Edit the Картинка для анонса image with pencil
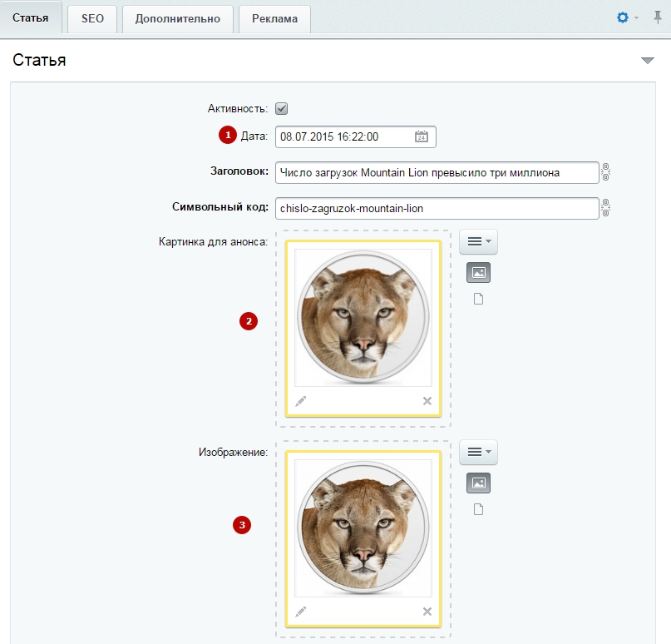Image resolution: width=671 pixels, height=644 pixels. pos(300,401)
